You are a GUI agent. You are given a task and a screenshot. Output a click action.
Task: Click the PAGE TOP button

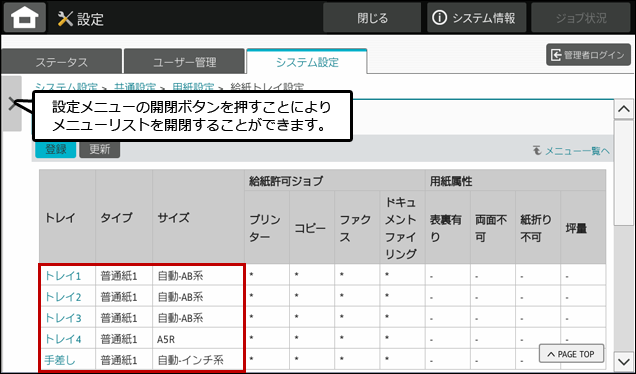point(571,354)
